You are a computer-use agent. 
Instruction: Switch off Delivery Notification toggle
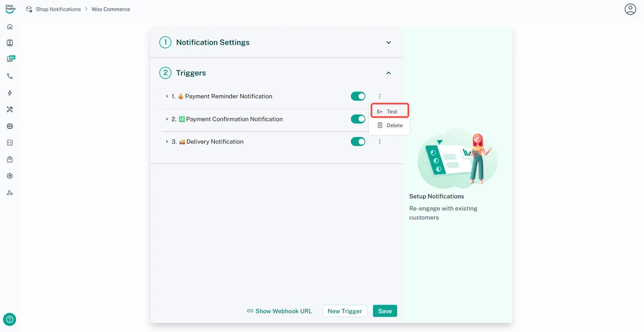(358, 142)
